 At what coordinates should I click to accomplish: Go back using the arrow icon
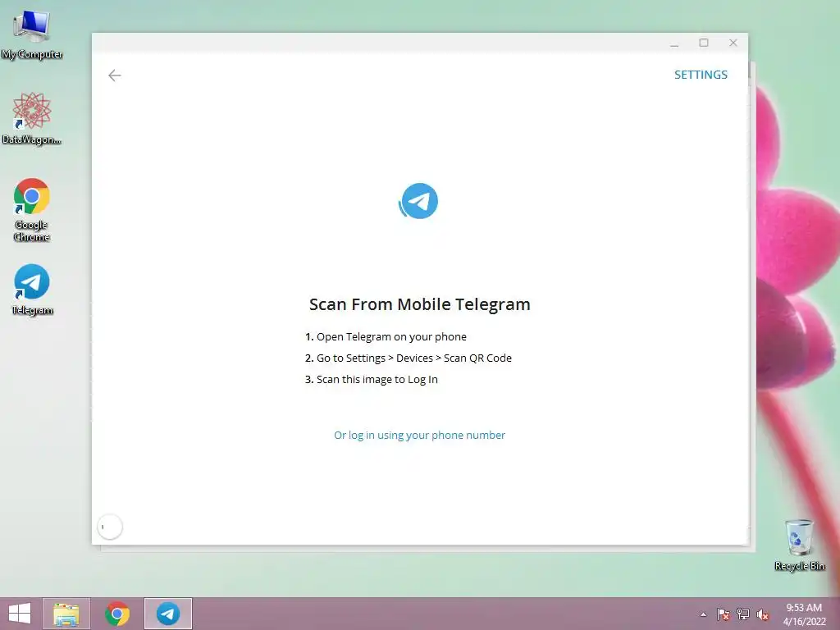pos(114,75)
